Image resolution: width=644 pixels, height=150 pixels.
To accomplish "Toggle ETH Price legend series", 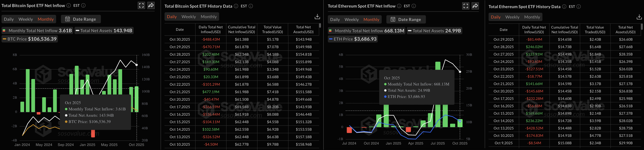I will click(353, 39).
